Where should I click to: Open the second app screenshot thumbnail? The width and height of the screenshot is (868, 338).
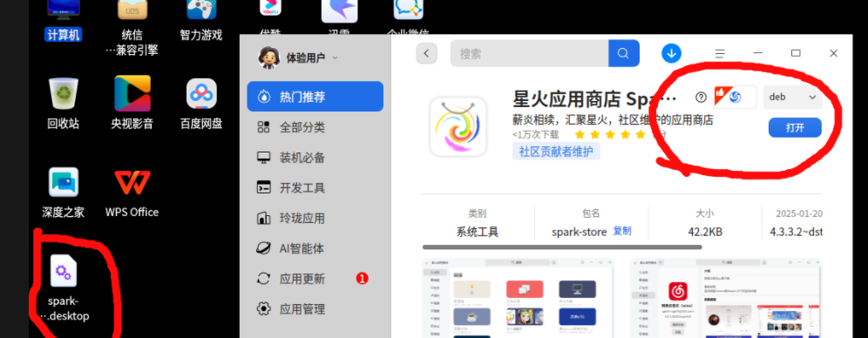click(726, 298)
